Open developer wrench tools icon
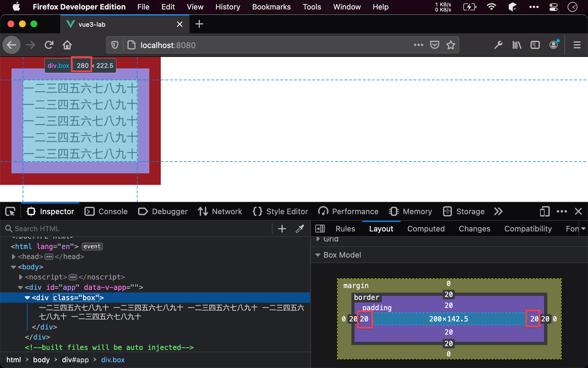 [x=498, y=45]
